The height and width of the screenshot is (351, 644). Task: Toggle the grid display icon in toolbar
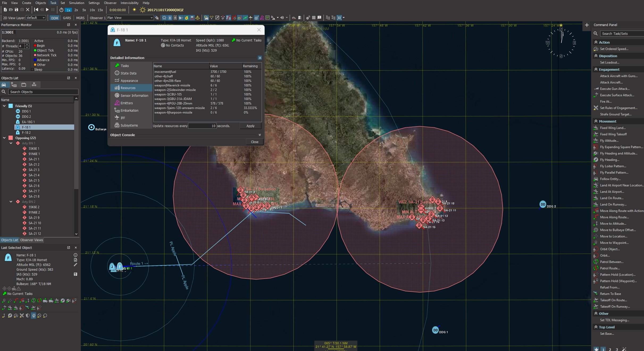coord(314,18)
